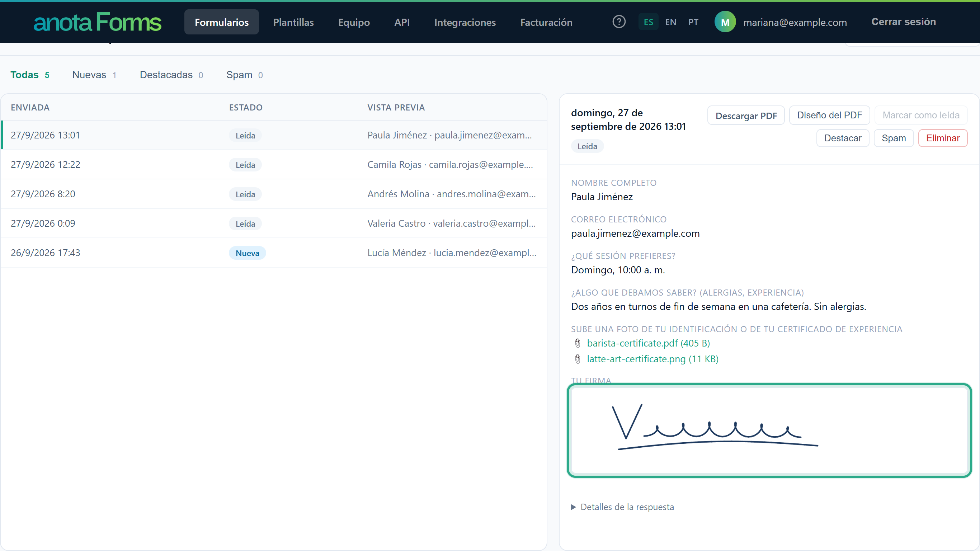Select the Camila Rojas submission row

(274, 164)
